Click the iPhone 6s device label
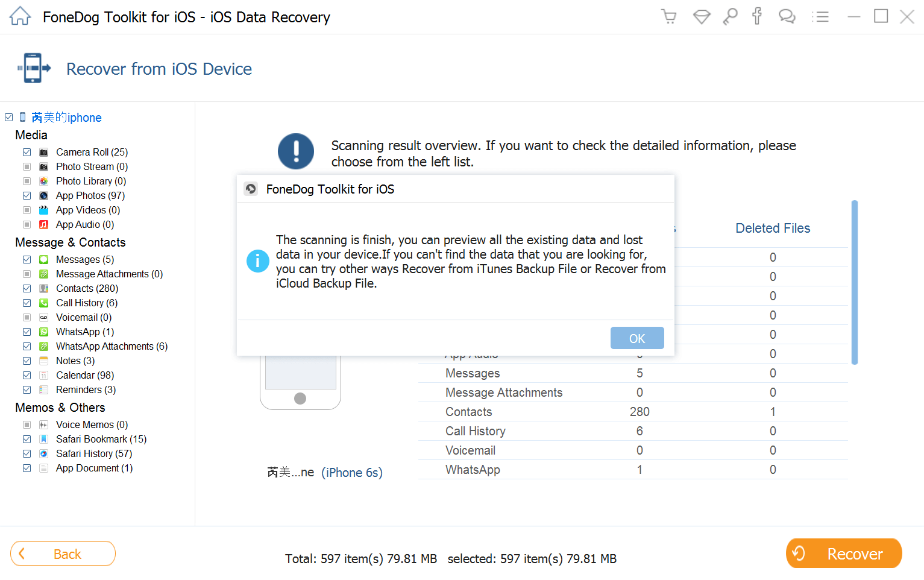 352,473
